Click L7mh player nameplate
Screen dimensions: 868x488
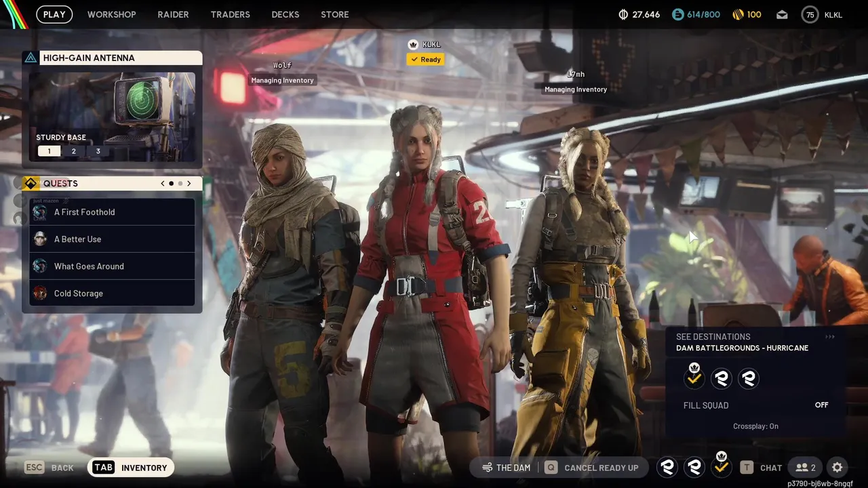576,74
